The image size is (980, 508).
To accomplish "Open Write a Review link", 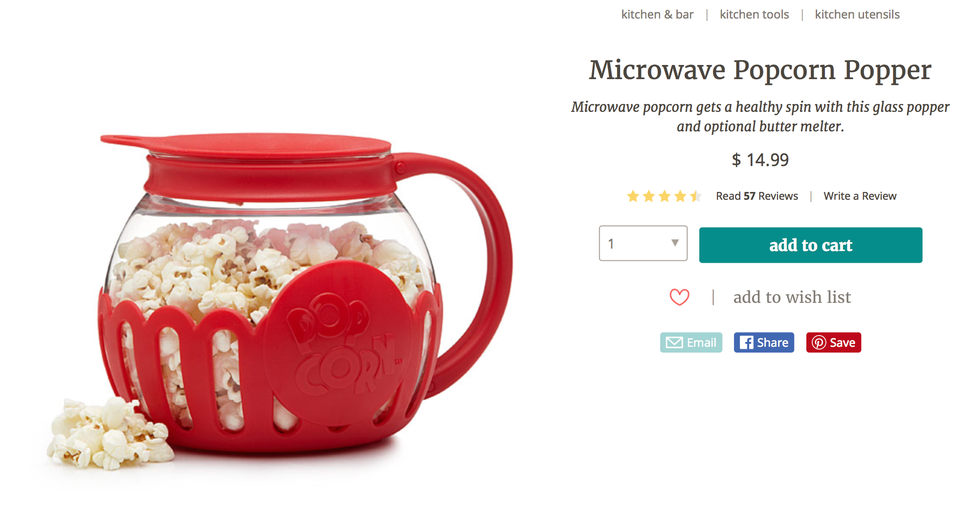I will click(860, 196).
